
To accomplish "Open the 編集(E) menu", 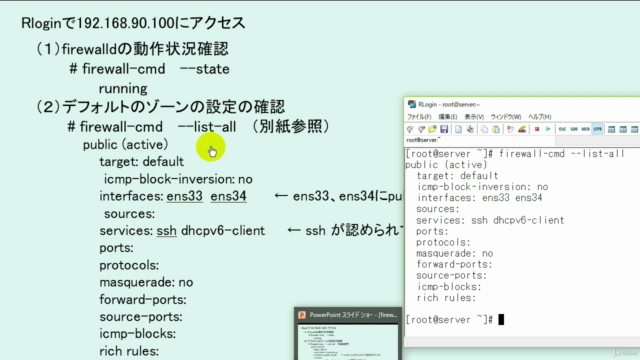I will point(448,117).
